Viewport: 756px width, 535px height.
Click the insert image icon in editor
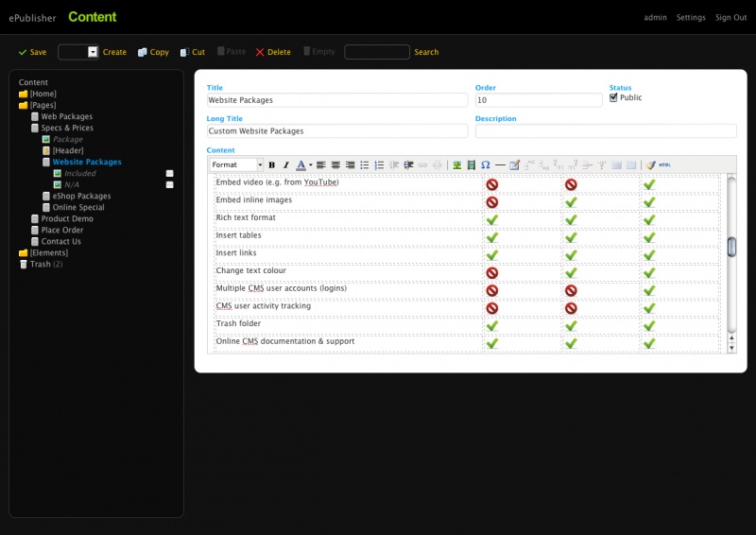point(456,165)
